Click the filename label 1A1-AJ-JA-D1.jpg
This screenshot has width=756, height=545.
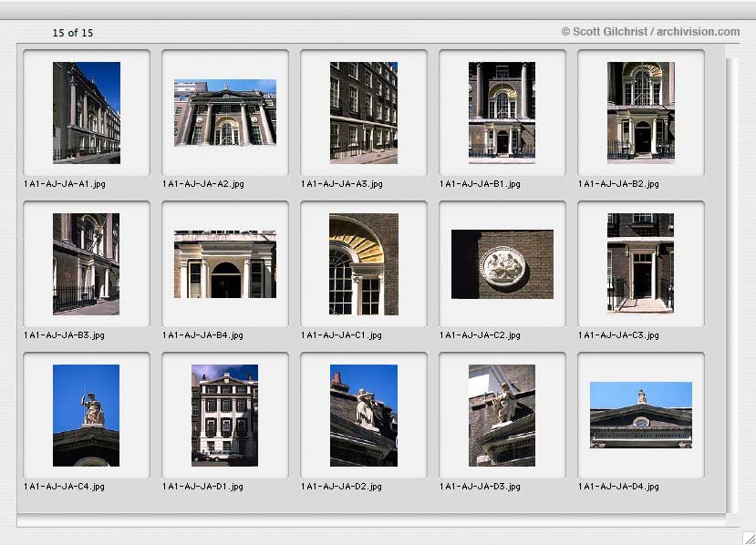click(203, 486)
